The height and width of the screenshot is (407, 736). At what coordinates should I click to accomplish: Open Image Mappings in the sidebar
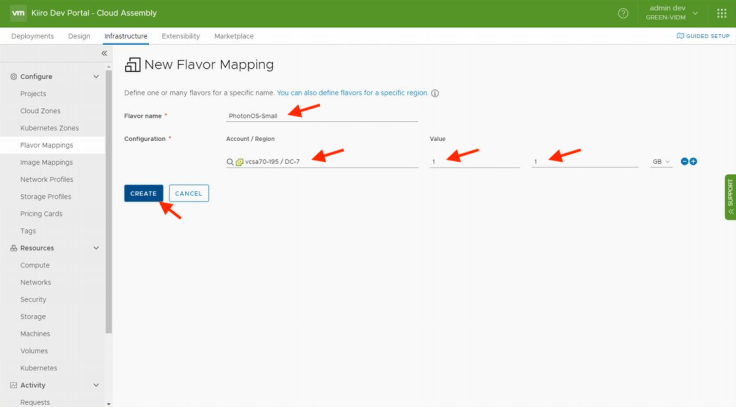tap(46, 162)
